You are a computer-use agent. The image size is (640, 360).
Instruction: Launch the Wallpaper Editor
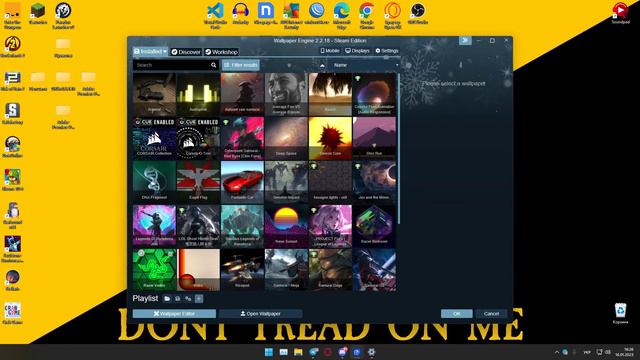coord(174,313)
